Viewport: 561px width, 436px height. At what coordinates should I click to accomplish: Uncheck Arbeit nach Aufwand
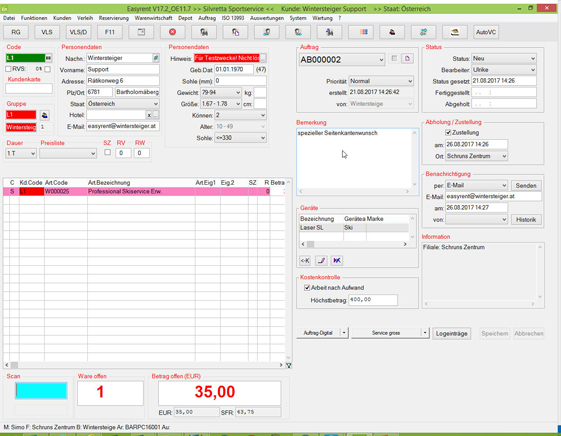[x=307, y=288]
